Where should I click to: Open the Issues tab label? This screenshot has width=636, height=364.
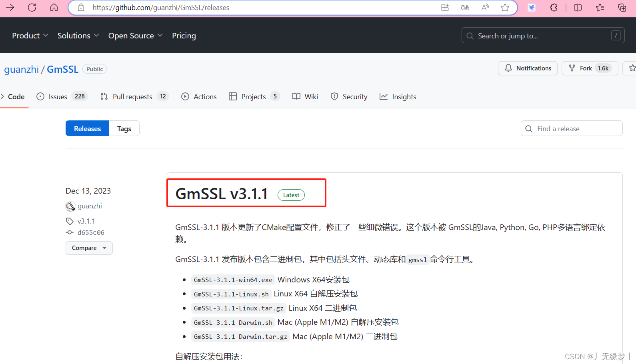(x=58, y=96)
